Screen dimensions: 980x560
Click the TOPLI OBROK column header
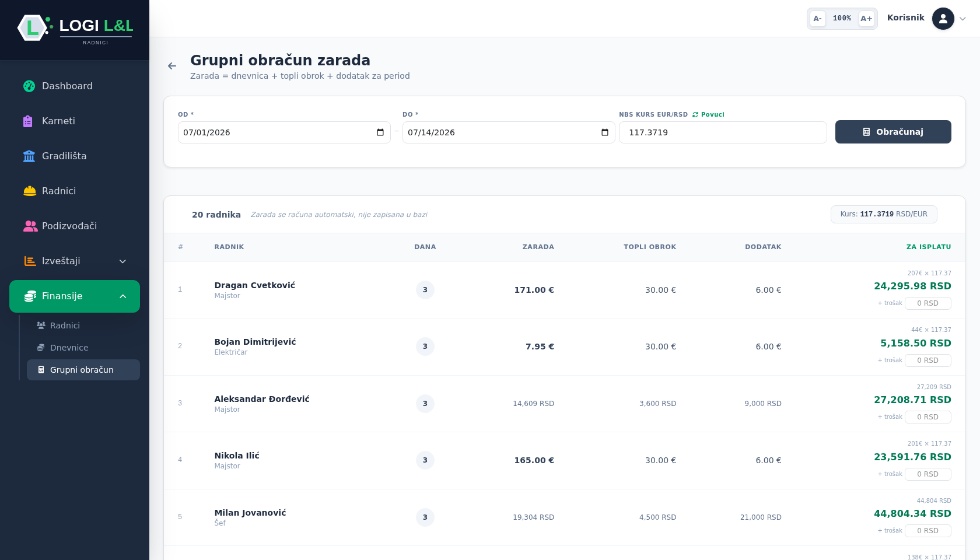[650, 247]
